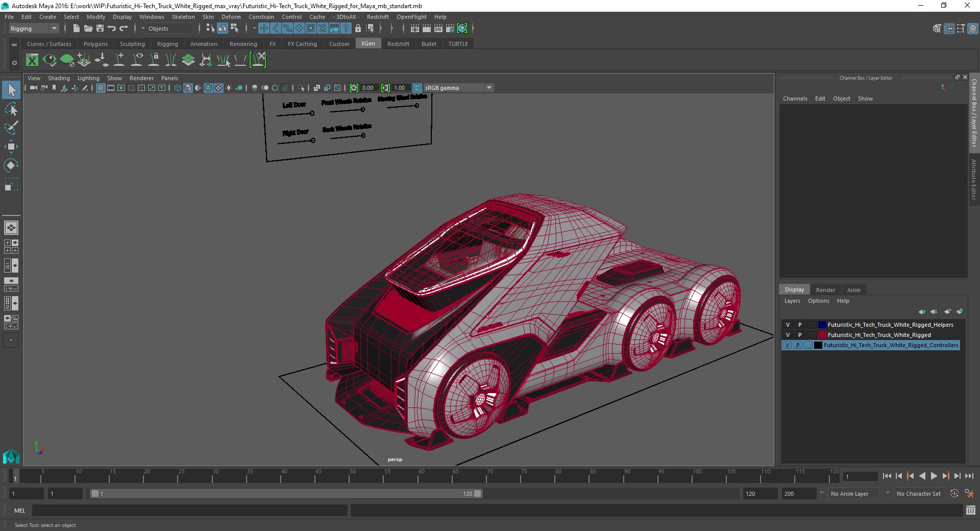Open the viewport Shading menu
Image resolution: width=980 pixels, height=531 pixels.
(x=59, y=78)
